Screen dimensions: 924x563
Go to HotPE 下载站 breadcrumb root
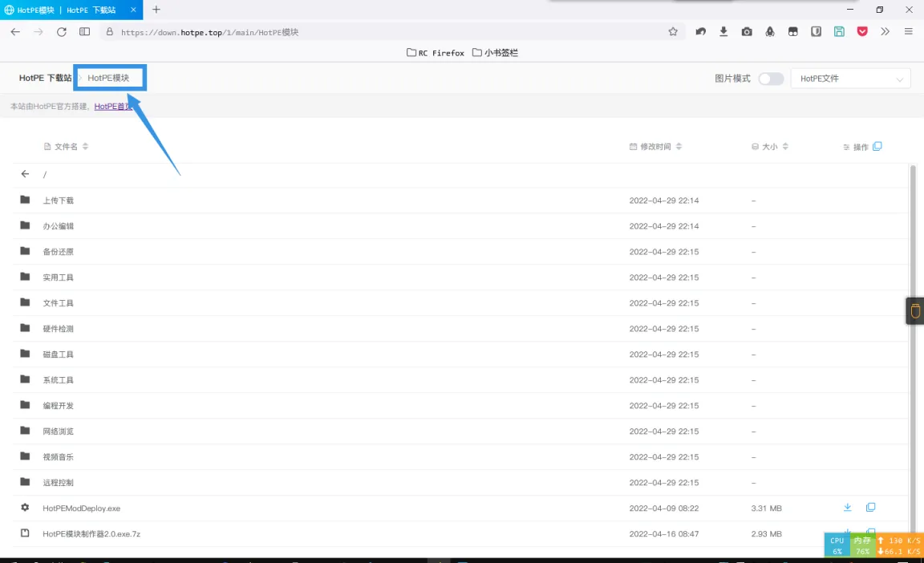coord(46,78)
